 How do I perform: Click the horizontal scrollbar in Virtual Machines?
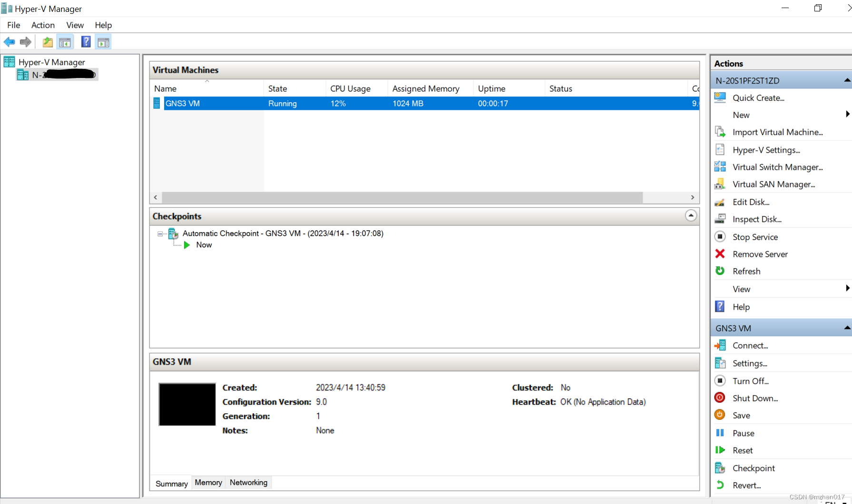402,197
